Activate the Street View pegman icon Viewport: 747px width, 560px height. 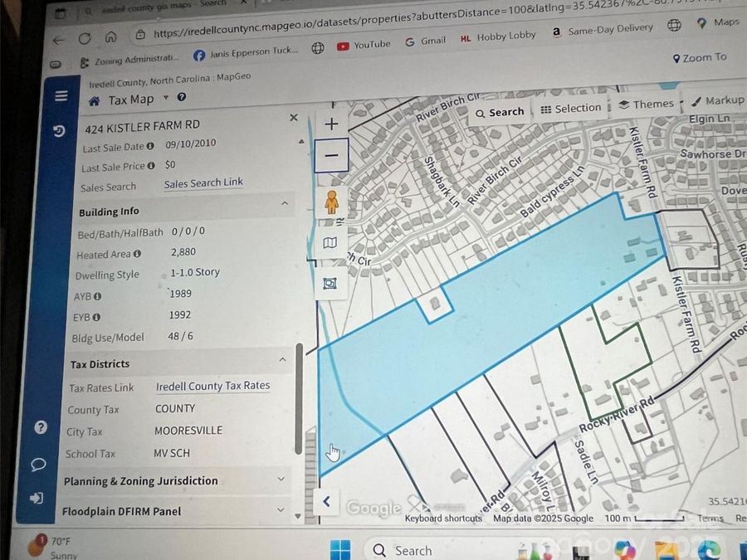pos(331,202)
